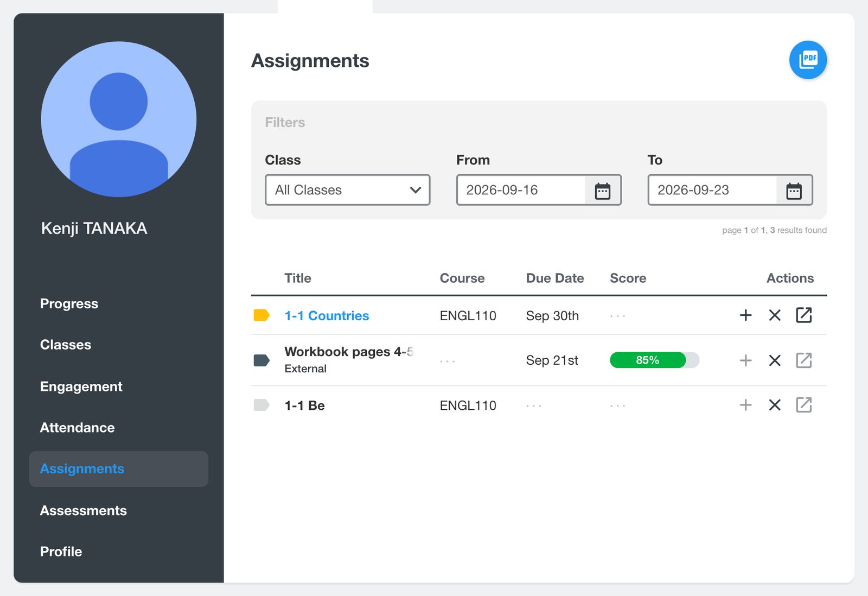Select the Workbook pages 4-5 title
The height and width of the screenshot is (596, 868).
(349, 352)
